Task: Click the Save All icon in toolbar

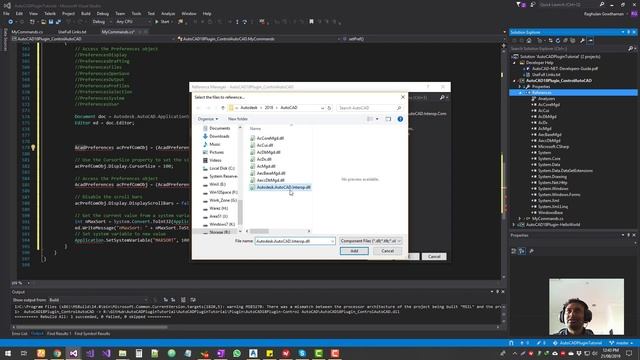Action: point(58,22)
